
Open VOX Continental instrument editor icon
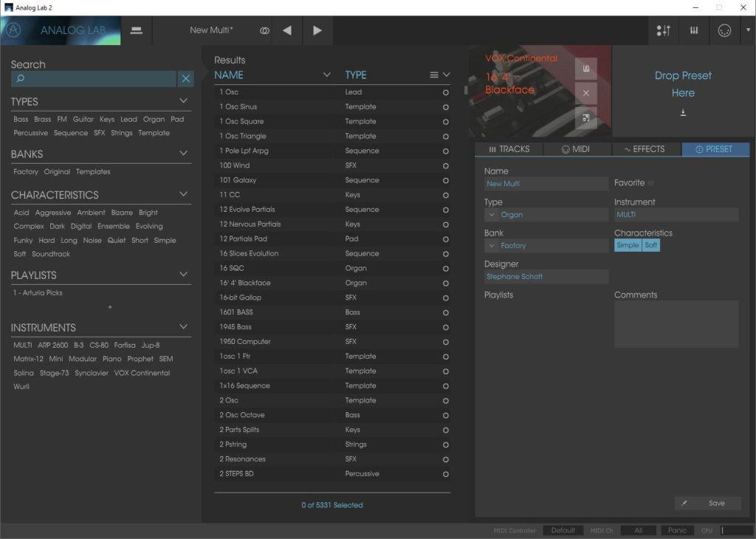[585, 117]
